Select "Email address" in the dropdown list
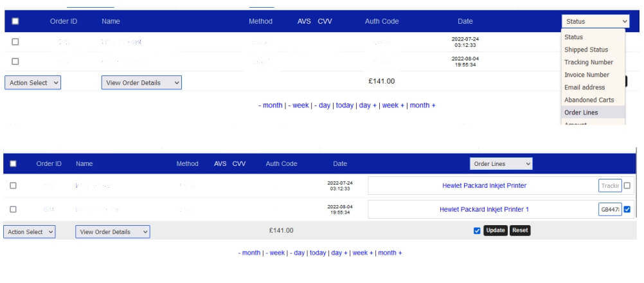 tap(584, 87)
